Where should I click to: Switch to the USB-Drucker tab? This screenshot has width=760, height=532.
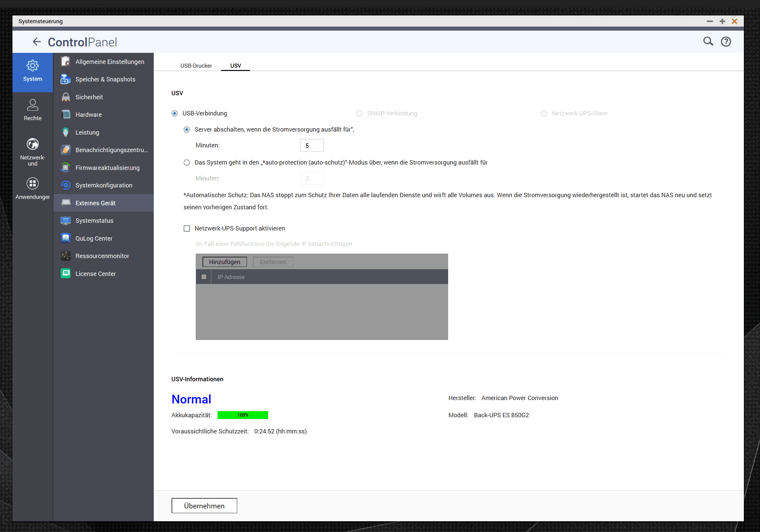pyautogui.click(x=196, y=66)
